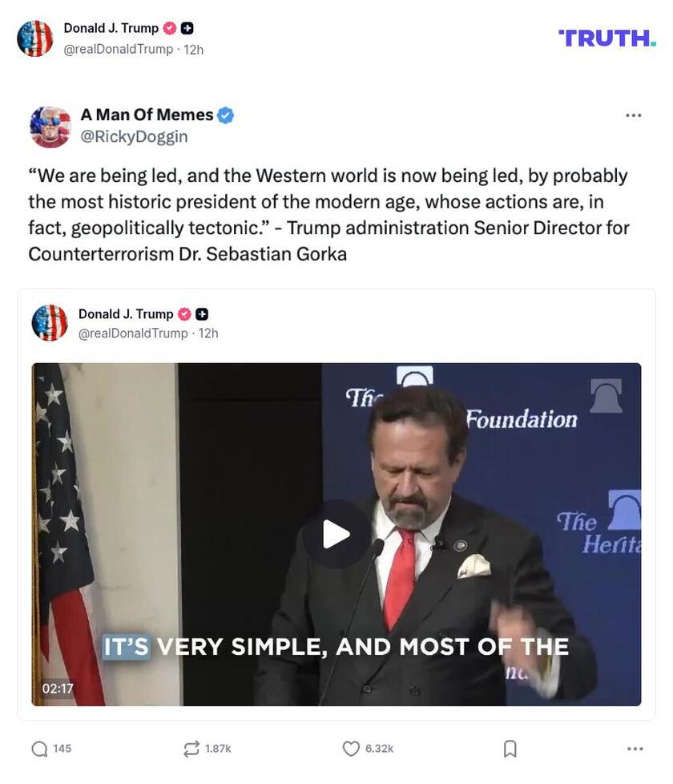Click the quoted @realDonaldTrump handle
673x784 pixels.
pyautogui.click(x=133, y=333)
